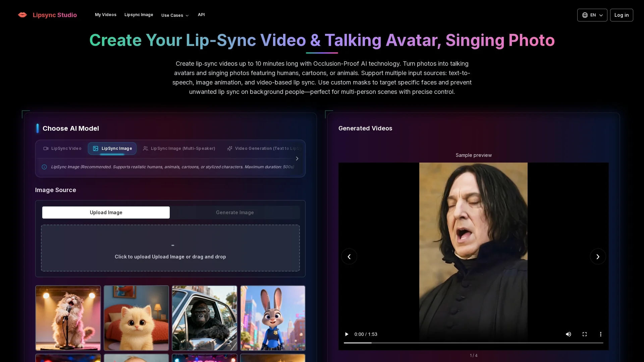Switch to Upload Image source
The image size is (644, 362).
pos(106,213)
